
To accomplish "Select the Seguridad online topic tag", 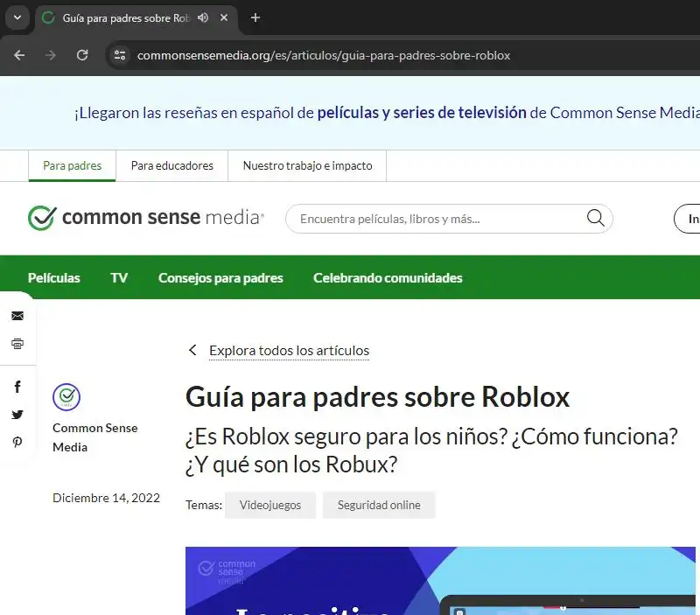I will click(x=379, y=505).
